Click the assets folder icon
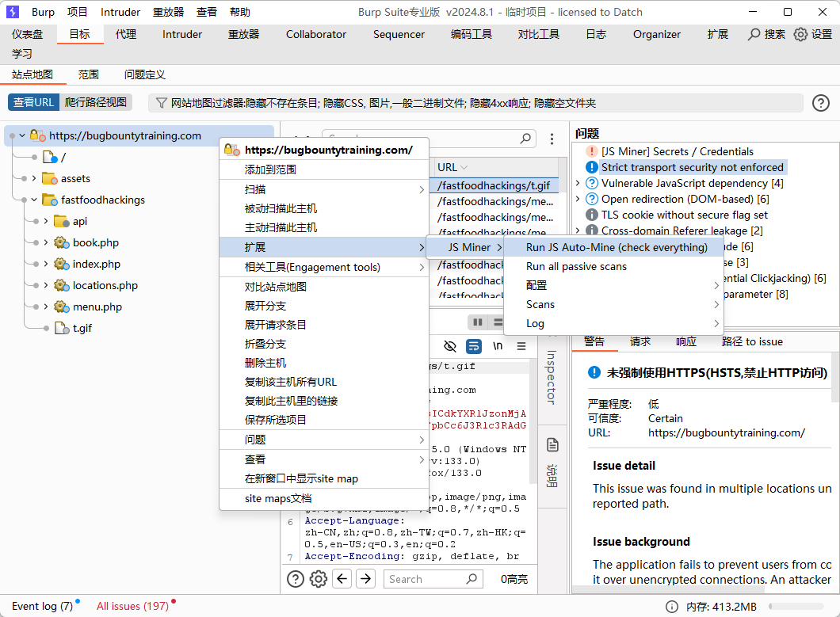The height and width of the screenshot is (617, 840). pyautogui.click(x=50, y=178)
